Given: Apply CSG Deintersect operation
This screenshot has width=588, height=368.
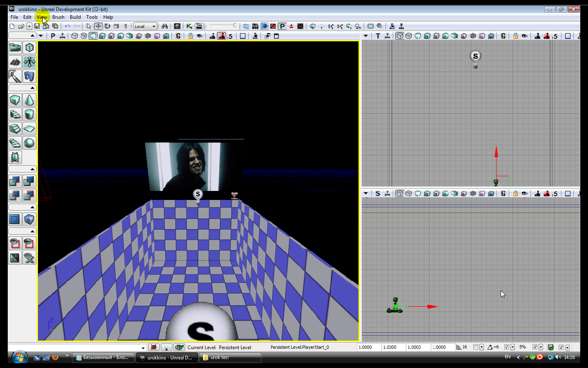Looking at the screenshot, I should click(x=29, y=195).
